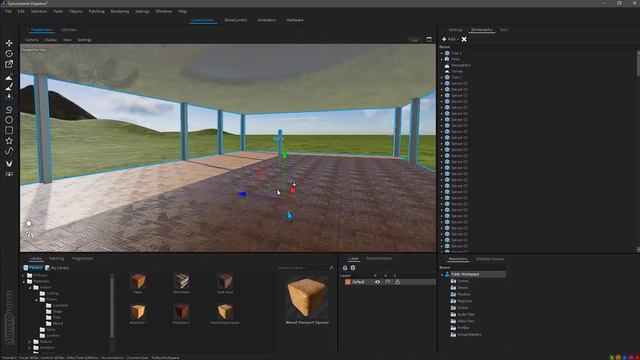Collapse the Indoor folder in library tree
Image resolution: width=640 pixels, height=360 pixels.
(x=30, y=287)
